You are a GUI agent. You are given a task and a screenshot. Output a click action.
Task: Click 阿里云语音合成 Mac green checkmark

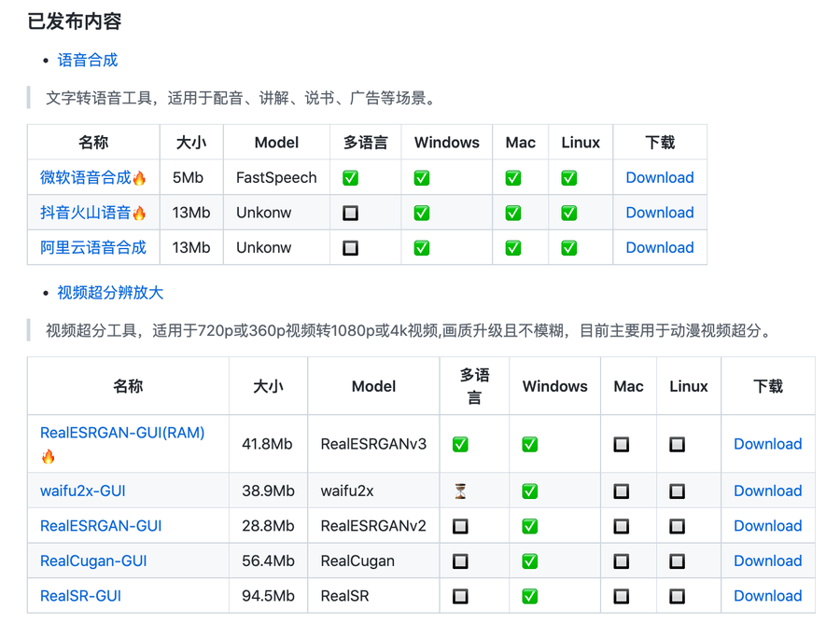pos(513,248)
